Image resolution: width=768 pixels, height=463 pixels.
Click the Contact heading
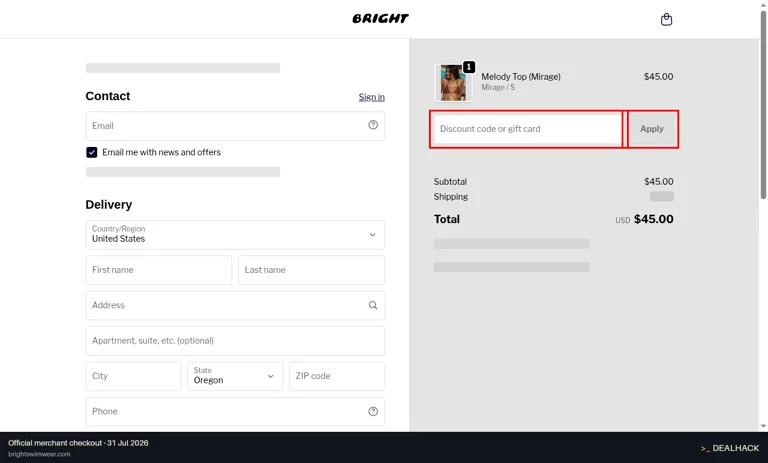(108, 96)
